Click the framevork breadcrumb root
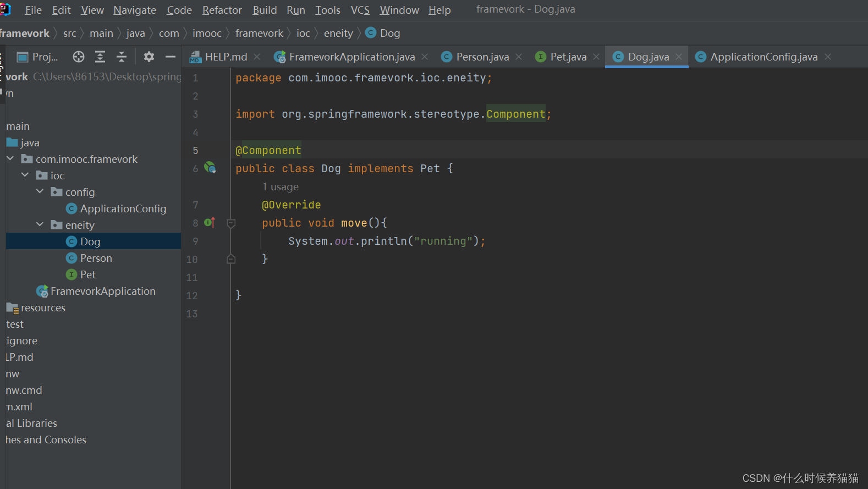The image size is (868, 489). pos(25,33)
